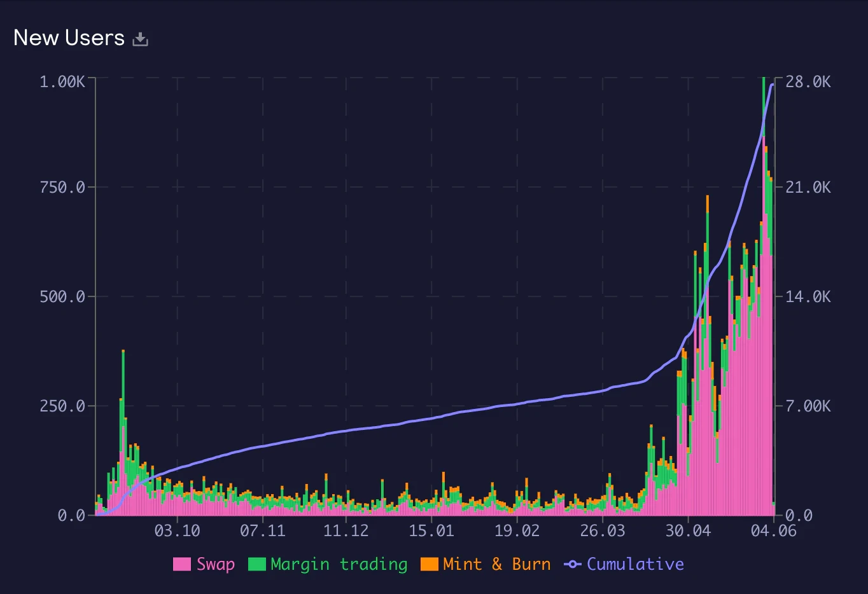The height and width of the screenshot is (594, 868).
Task: Click the 15.01 date axis label
Action: (x=431, y=531)
